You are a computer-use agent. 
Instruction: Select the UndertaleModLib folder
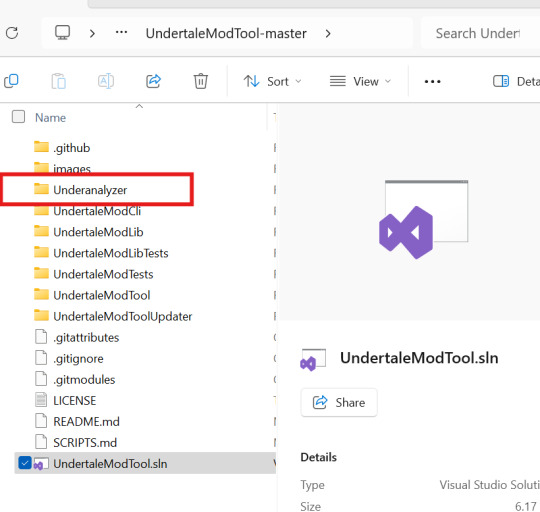coord(98,232)
